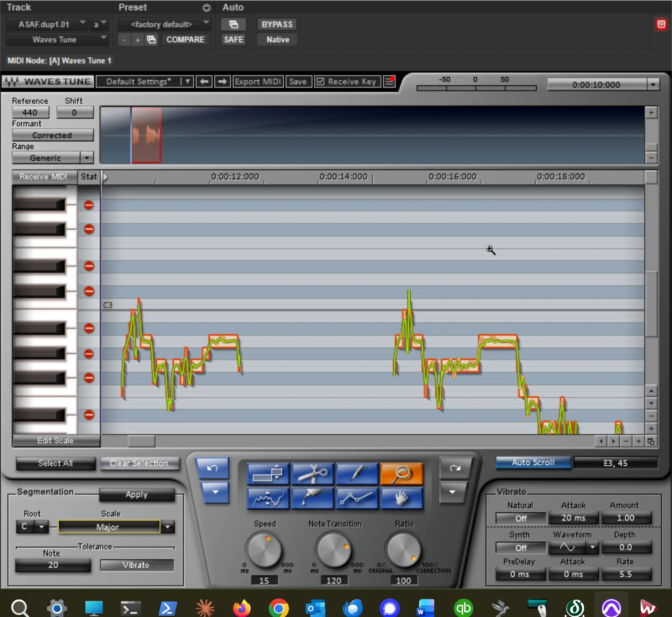Open the insert position 'a' selector

(x=100, y=24)
